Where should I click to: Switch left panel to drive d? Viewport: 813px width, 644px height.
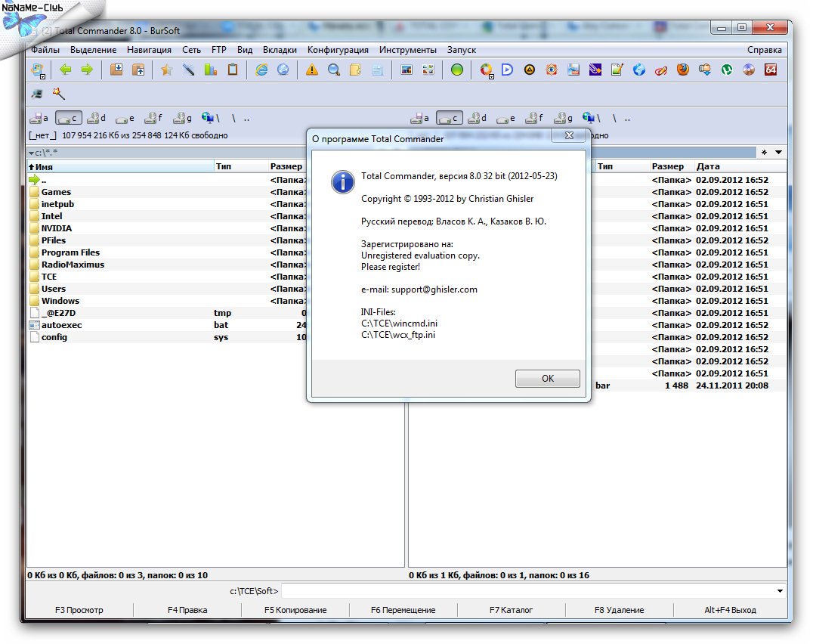click(x=96, y=118)
